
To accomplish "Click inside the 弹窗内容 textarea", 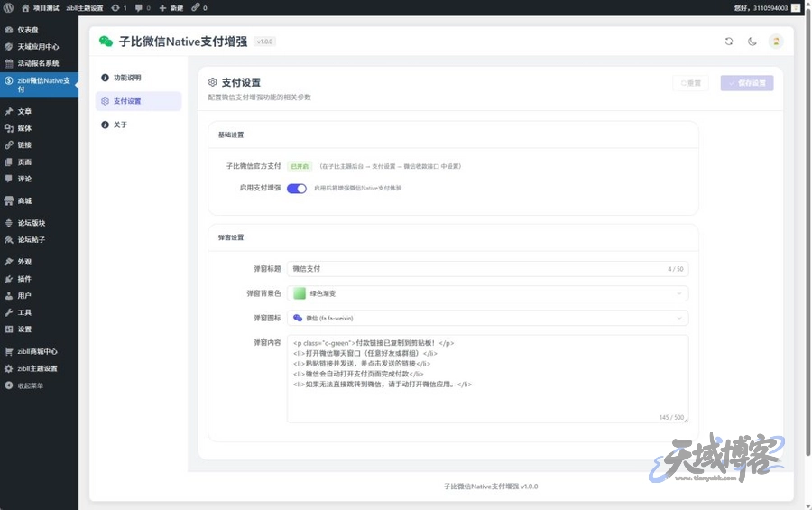I will click(488, 379).
